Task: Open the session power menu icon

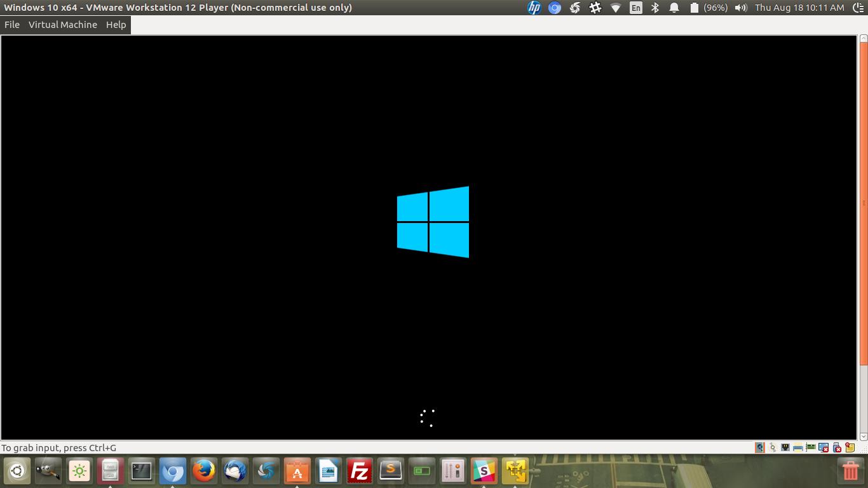Action: [x=857, y=8]
